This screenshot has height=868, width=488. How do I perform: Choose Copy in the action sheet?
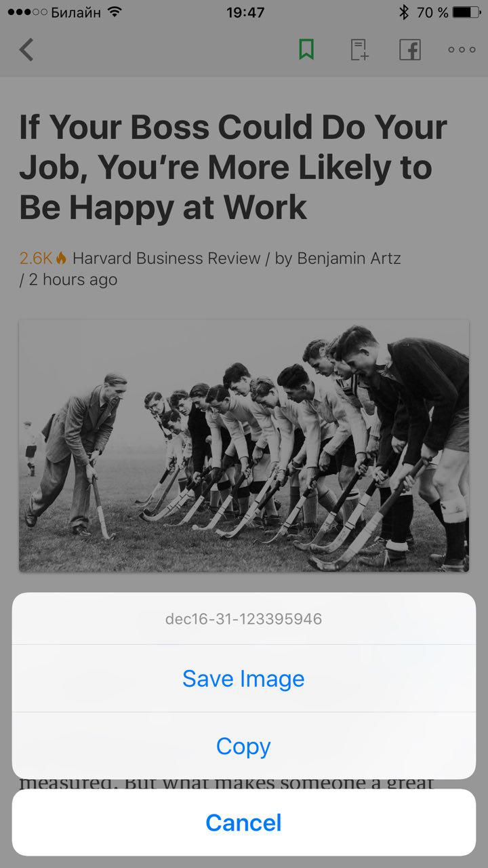click(244, 746)
